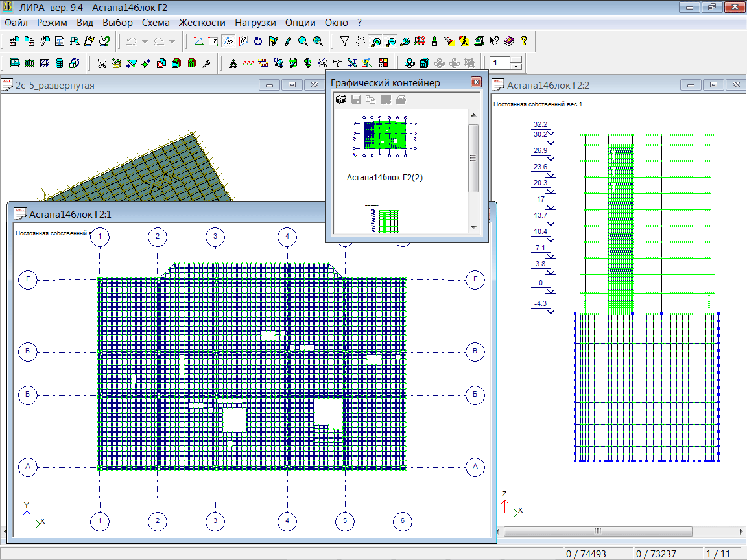Click the rotate view circular arrow icon
This screenshot has width=747, height=560.
click(x=258, y=41)
